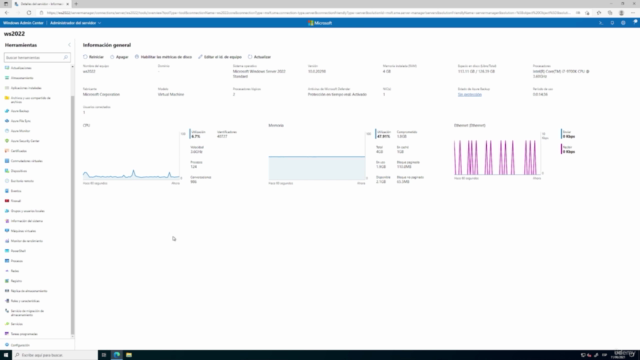This screenshot has width=640, height=360.
Task: Select the Detalles del servidor browser tab
Action: point(42,4)
